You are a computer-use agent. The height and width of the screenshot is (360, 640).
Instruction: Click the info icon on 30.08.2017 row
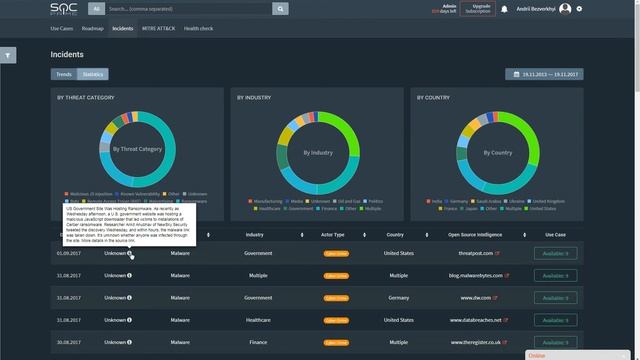(129, 342)
